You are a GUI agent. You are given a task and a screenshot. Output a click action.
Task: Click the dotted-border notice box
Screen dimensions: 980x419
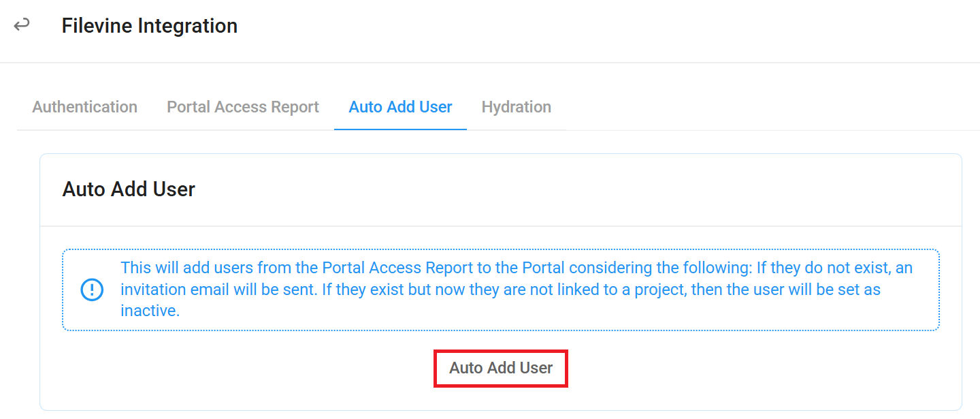point(501,290)
